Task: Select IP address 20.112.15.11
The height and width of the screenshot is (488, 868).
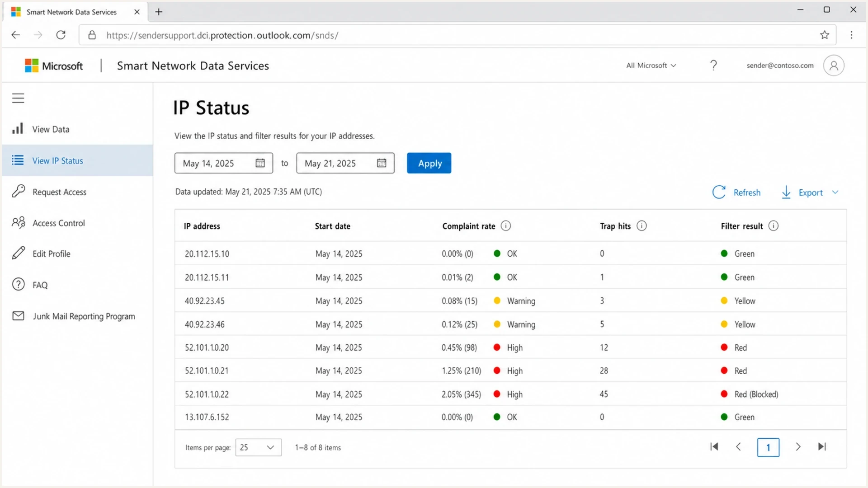Action: [x=207, y=277]
